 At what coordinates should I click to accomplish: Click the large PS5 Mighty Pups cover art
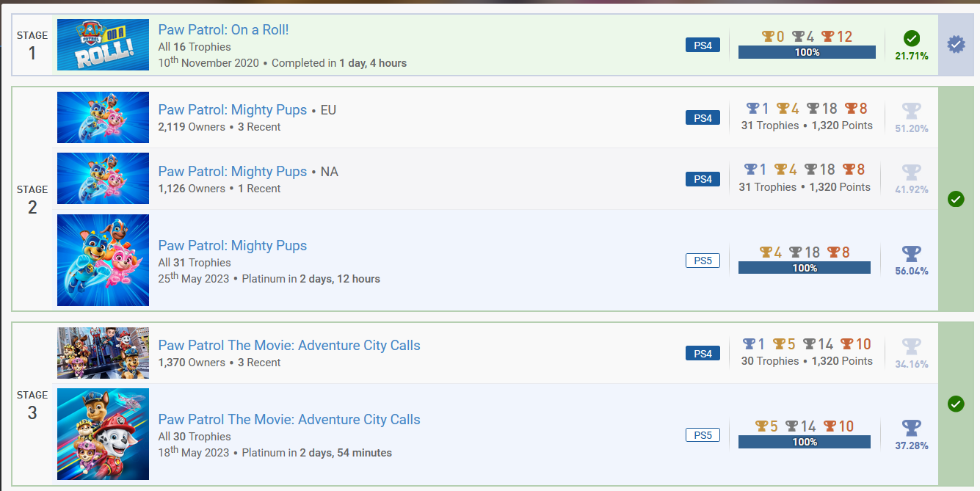pyautogui.click(x=103, y=260)
